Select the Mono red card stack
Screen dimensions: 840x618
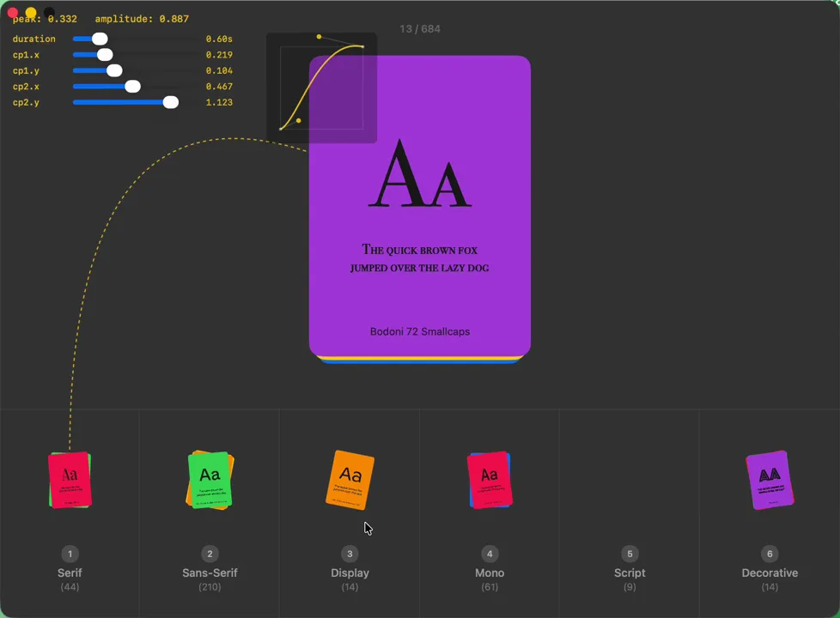(490, 480)
